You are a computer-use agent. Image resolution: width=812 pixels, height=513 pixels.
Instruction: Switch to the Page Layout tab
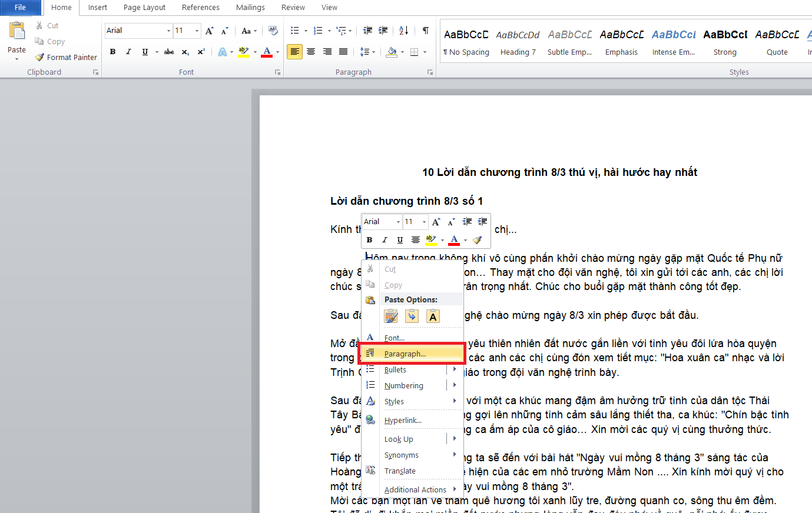click(144, 8)
